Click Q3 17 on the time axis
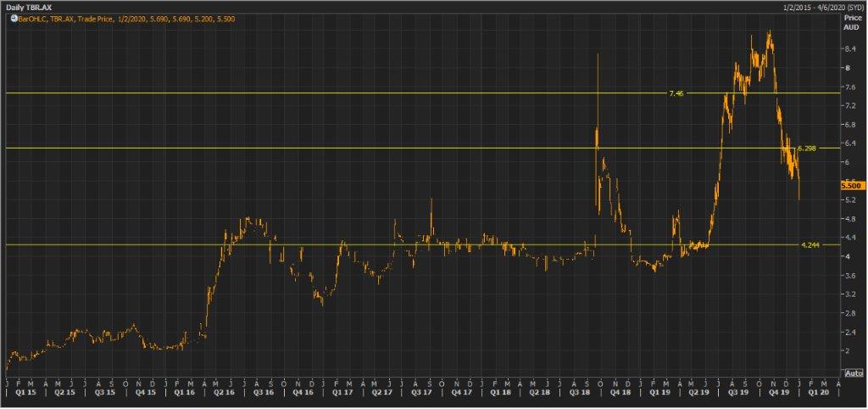868x409 pixels. (x=420, y=394)
